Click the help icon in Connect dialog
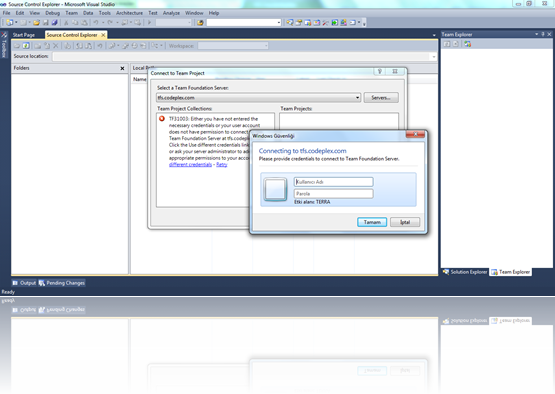Viewport: 555px width, 394px height. tap(380, 72)
